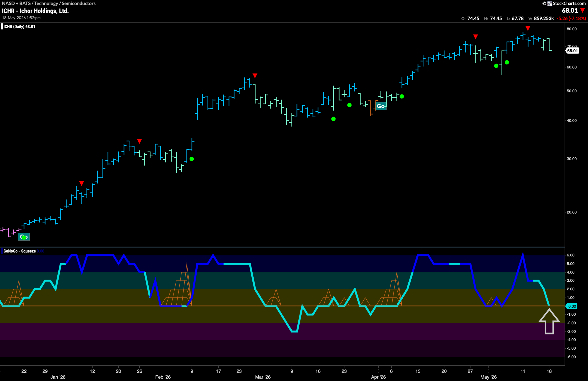Click the green dot near April 8 bars
Viewport: 588px width, 381px height.
(x=402, y=97)
